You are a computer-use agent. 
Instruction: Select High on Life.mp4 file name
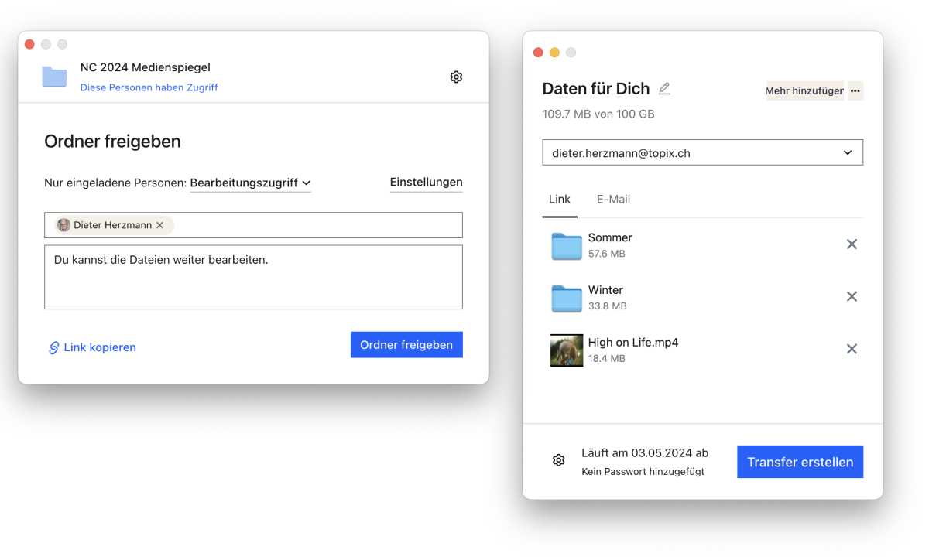[x=633, y=342]
